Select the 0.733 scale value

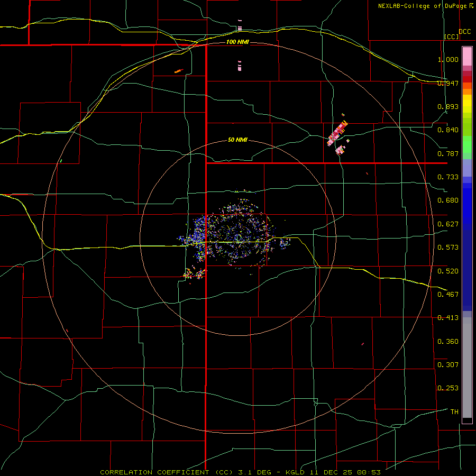coord(448,177)
